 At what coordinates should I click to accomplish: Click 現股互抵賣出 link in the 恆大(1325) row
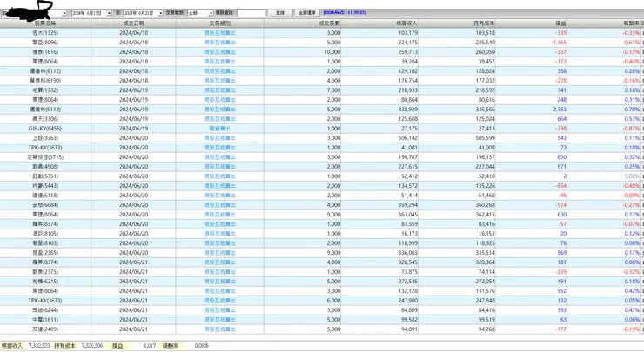219,33
